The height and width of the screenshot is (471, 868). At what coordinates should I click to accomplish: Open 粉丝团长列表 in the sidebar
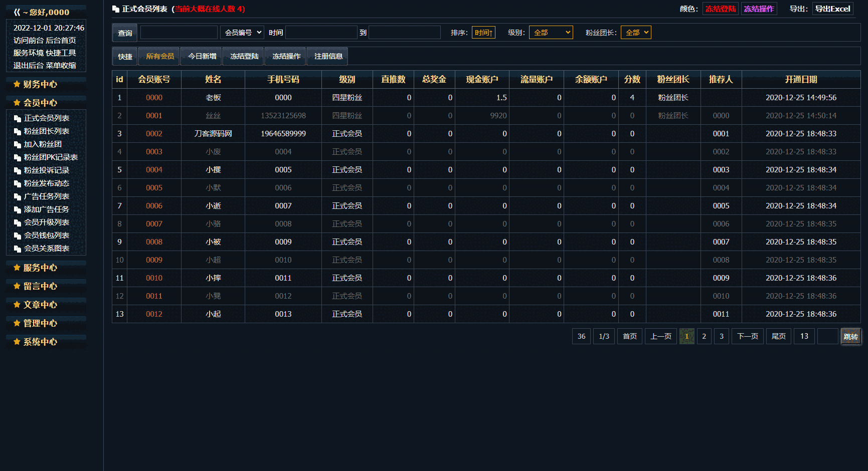(47, 131)
